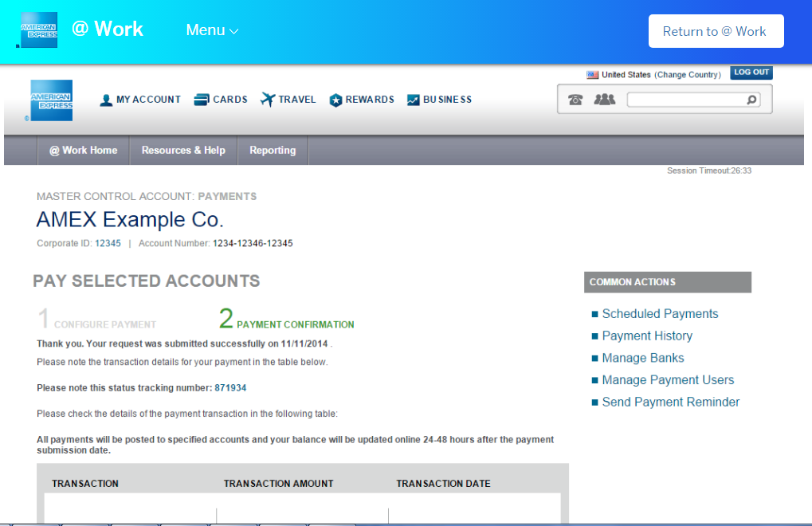
Task: Click the person icon beside My Account
Action: 106,100
